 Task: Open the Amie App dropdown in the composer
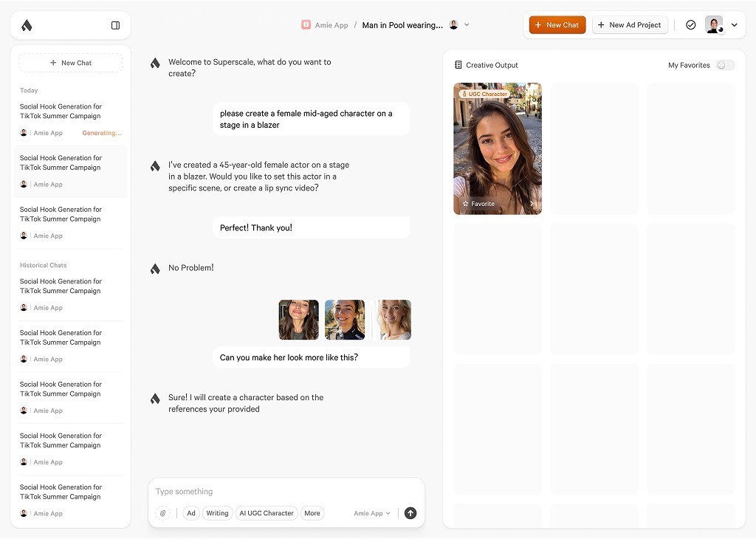click(x=372, y=513)
